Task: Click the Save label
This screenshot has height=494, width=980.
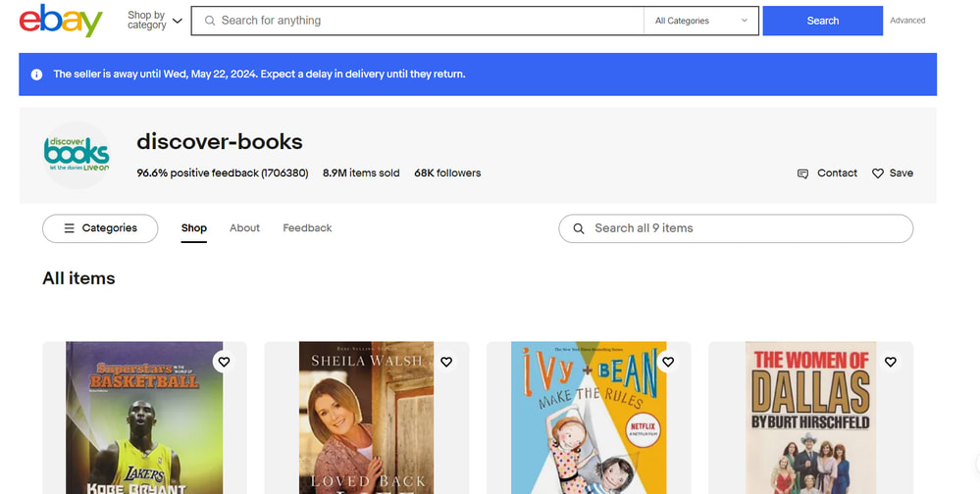Action: coord(902,173)
